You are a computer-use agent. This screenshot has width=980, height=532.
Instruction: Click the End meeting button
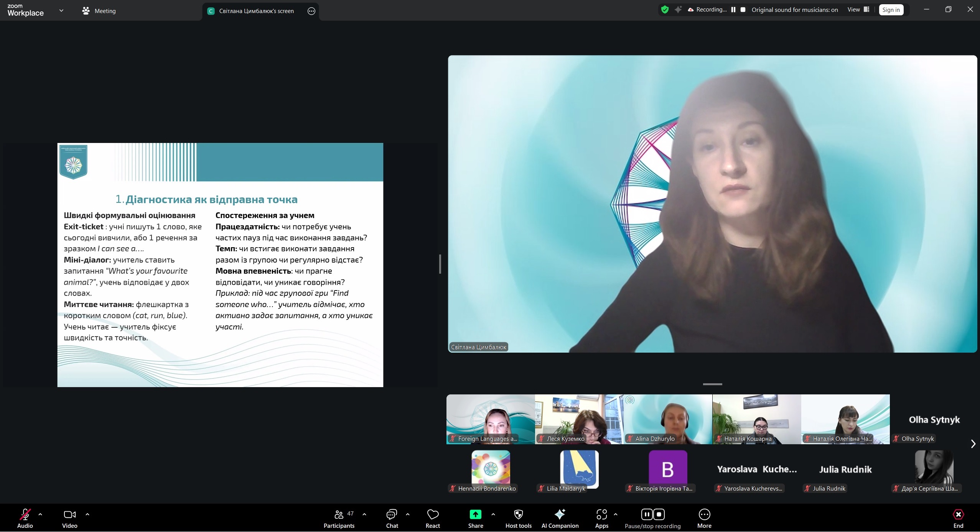[958, 518]
